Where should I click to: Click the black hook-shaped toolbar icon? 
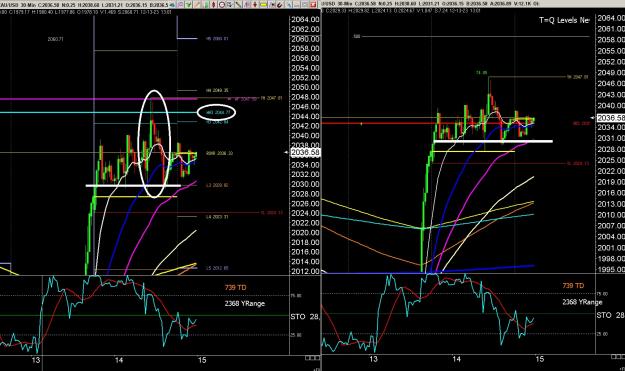(x=280, y=4)
